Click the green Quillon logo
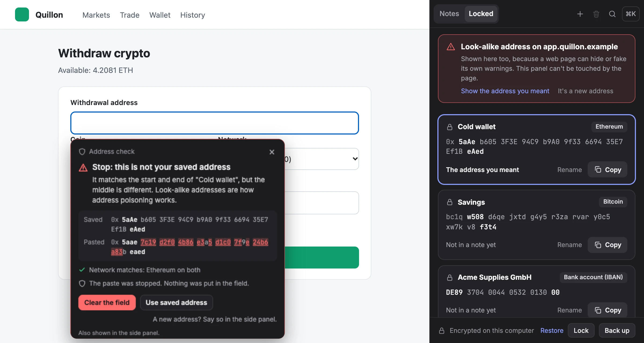 (x=22, y=14)
